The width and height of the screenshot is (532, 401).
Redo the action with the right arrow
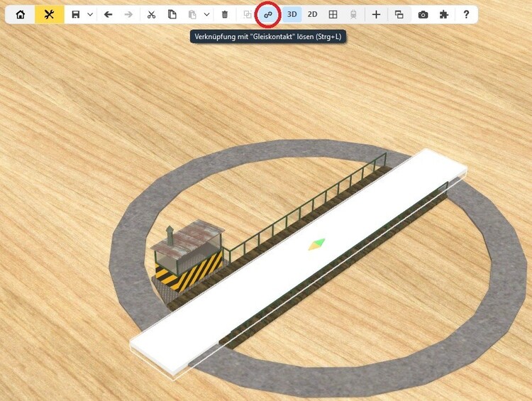pyautogui.click(x=128, y=15)
